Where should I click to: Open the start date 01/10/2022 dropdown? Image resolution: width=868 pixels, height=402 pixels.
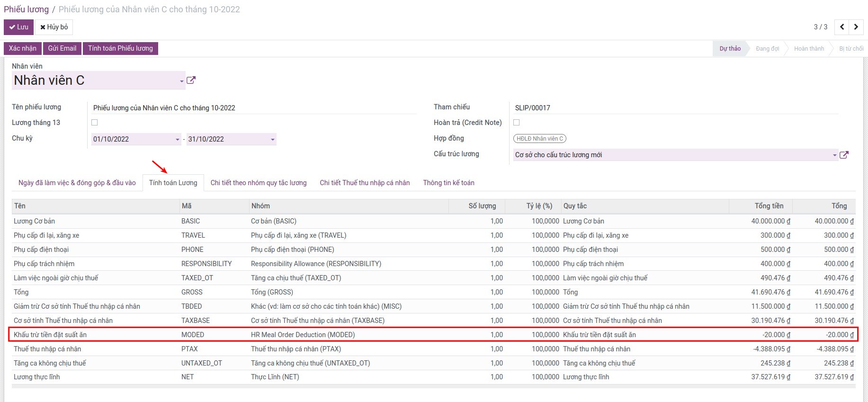click(178, 139)
